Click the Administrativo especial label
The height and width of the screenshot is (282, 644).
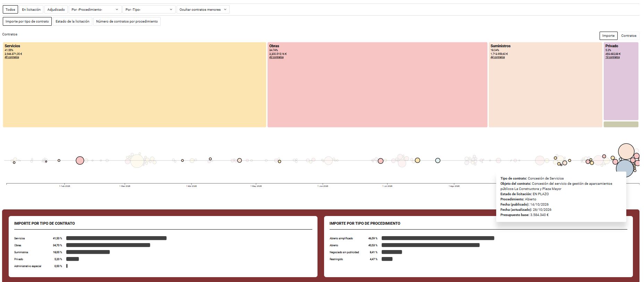point(28,266)
